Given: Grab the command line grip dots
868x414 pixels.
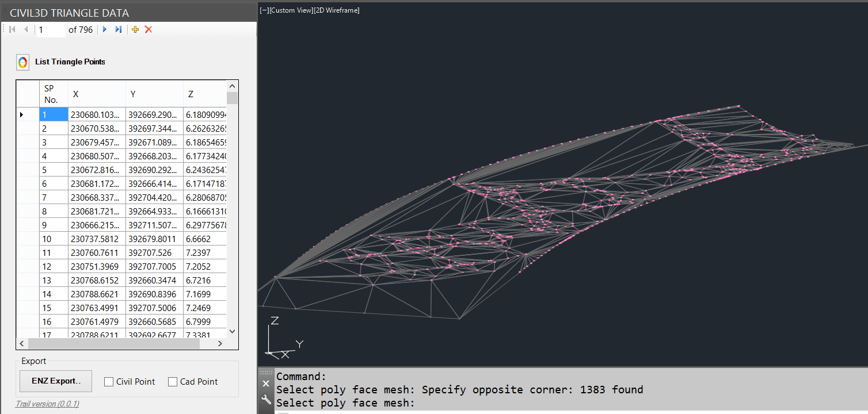Looking at the screenshot, I should pyautogui.click(x=266, y=373).
